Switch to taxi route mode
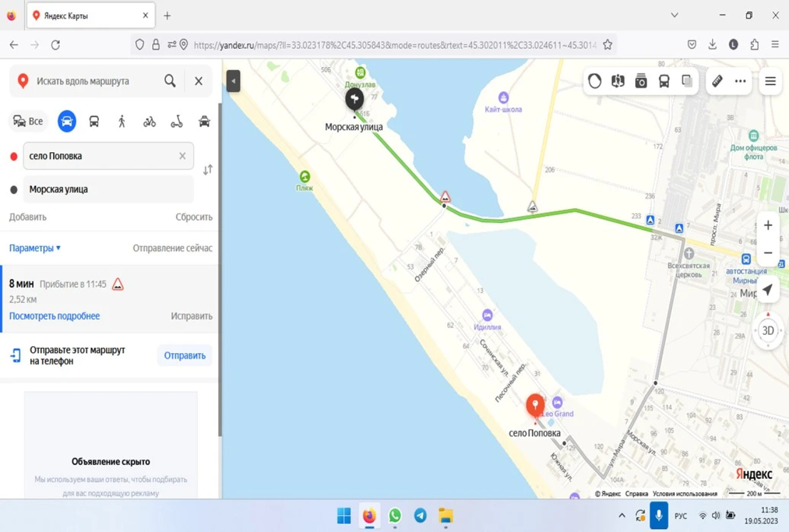The image size is (789, 532). [x=204, y=121]
